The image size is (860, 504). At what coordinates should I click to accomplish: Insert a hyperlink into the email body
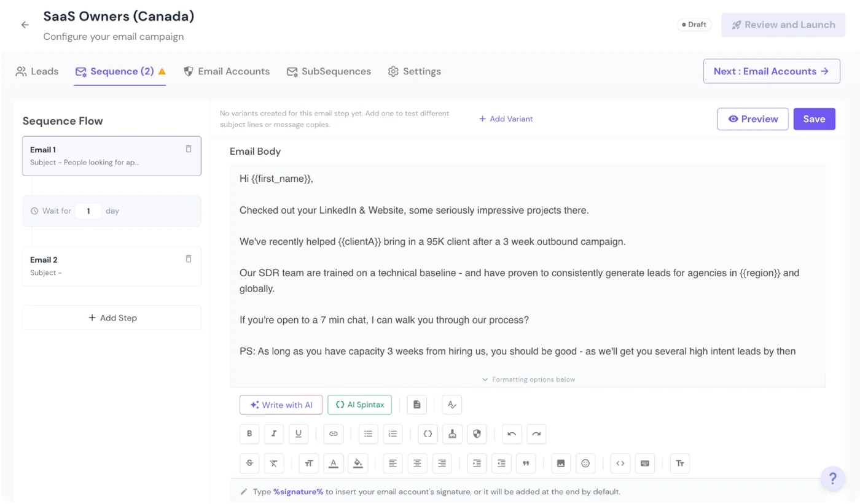pyautogui.click(x=334, y=433)
